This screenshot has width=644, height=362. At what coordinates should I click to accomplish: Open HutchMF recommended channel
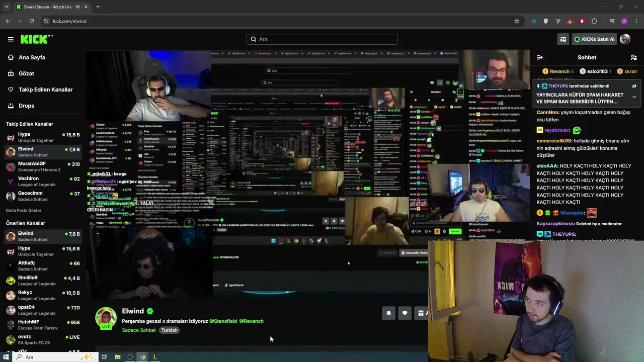point(43,325)
